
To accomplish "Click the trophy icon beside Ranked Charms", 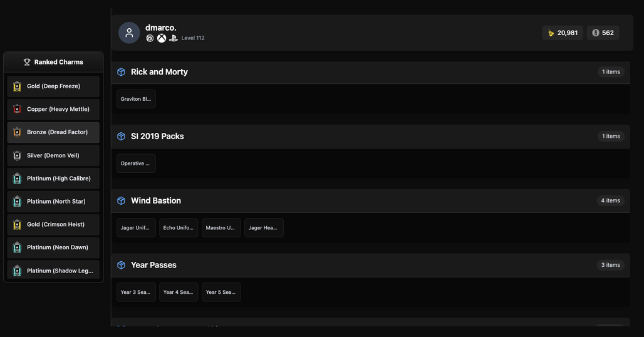I will (x=27, y=62).
